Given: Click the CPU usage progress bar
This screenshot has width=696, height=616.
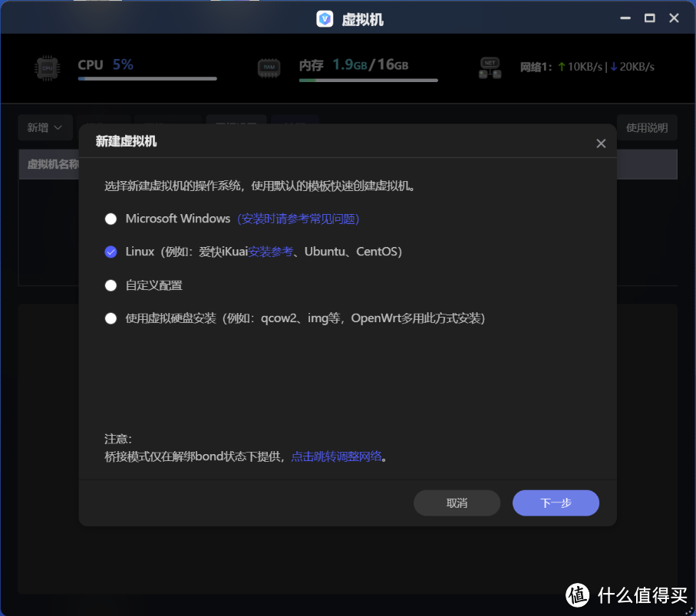Looking at the screenshot, I should point(147,78).
